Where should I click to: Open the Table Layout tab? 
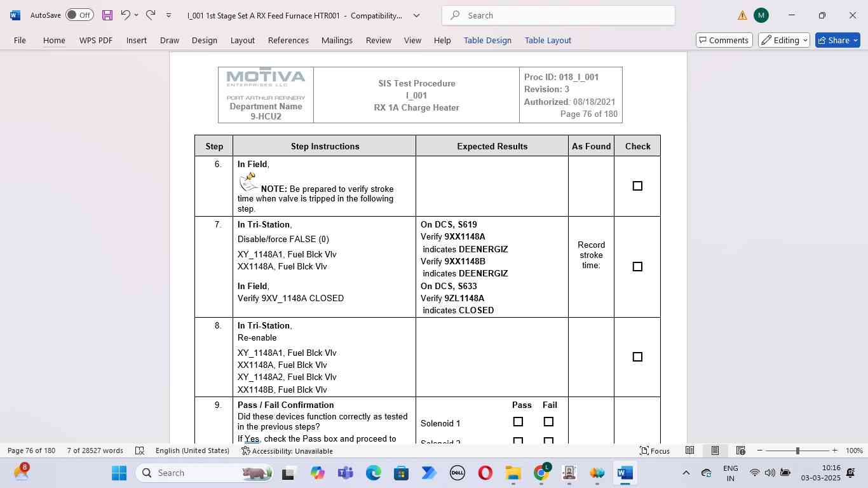point(548,40)
